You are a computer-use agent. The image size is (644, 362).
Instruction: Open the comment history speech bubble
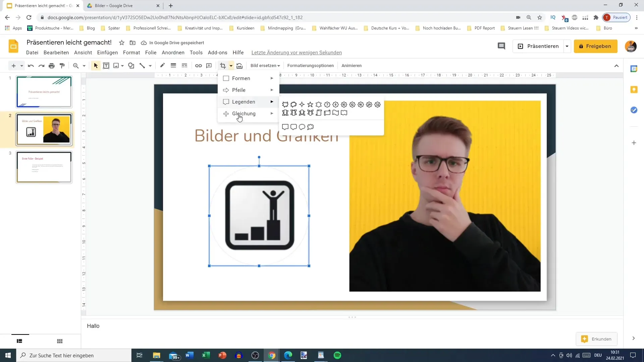pyautogui.click(x=501, y=46)
